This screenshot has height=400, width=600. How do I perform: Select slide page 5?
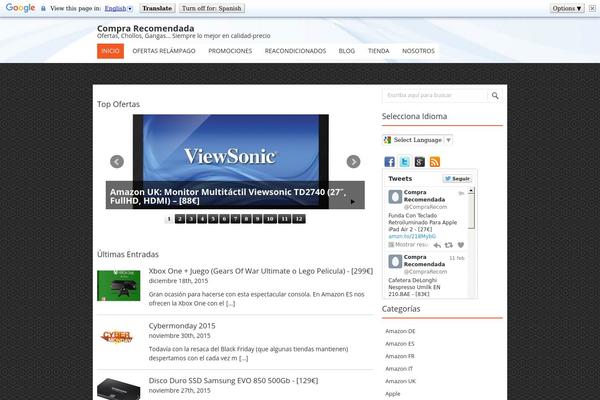[x=213, y=219]
